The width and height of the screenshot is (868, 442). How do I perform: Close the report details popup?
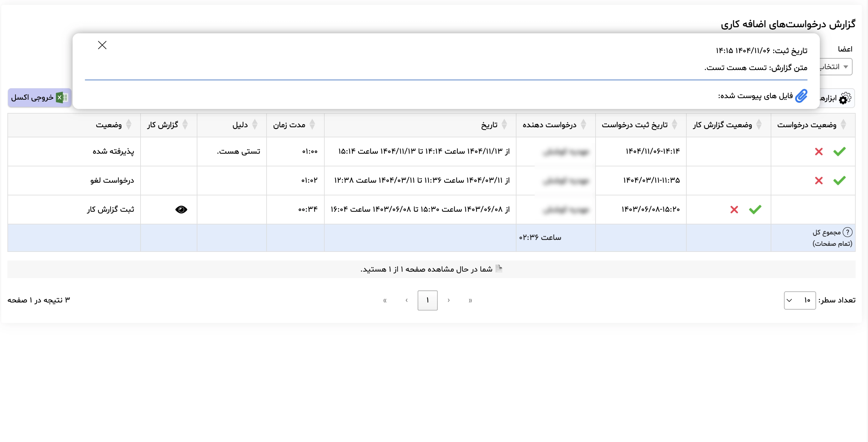[102, 45]
